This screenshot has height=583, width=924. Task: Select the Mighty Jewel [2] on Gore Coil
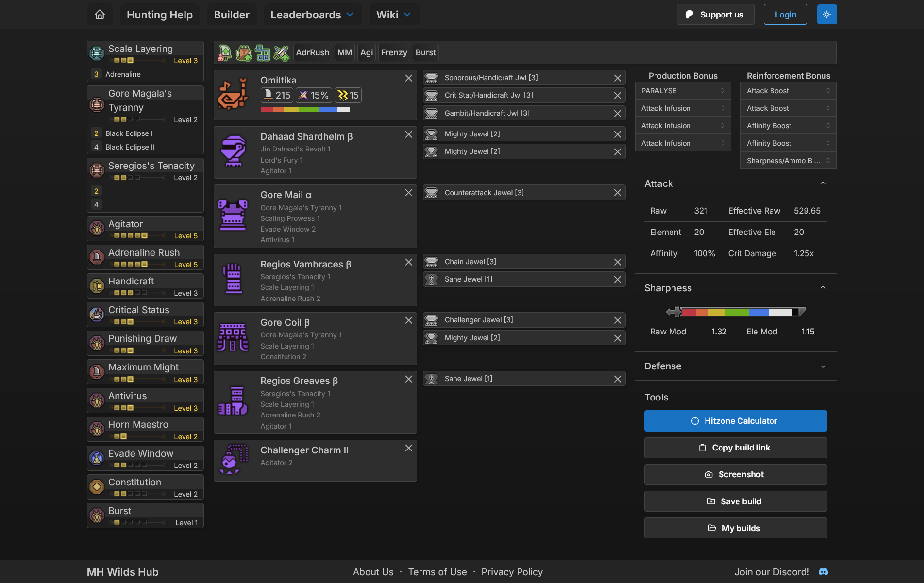524,338
